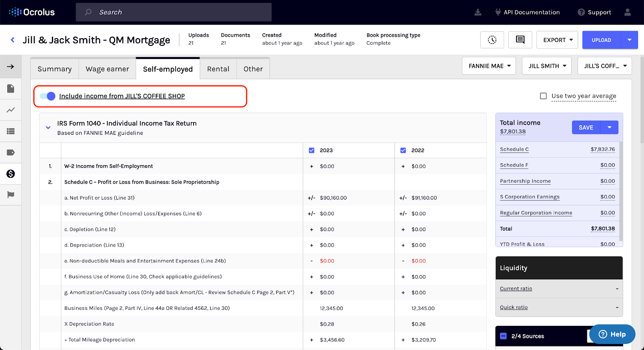Image resolution: width=644 pixels, height=350 pixels.
Task: Collapse the IRS Form 1040 section
Action: 48,128
